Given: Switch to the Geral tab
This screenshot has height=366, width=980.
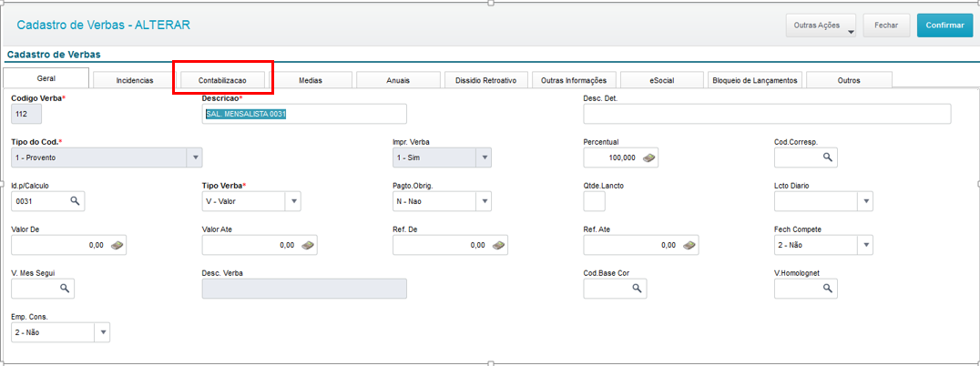Looking at the screenshot, I should click(46, 78).
